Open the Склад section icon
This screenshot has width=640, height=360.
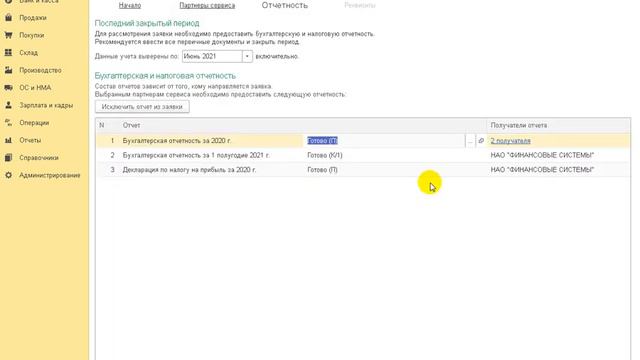9,53
